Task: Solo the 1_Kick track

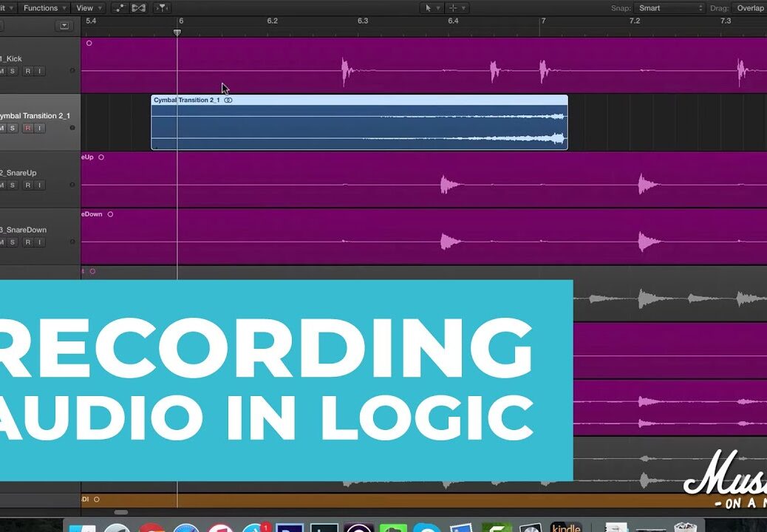Action: 13,72
